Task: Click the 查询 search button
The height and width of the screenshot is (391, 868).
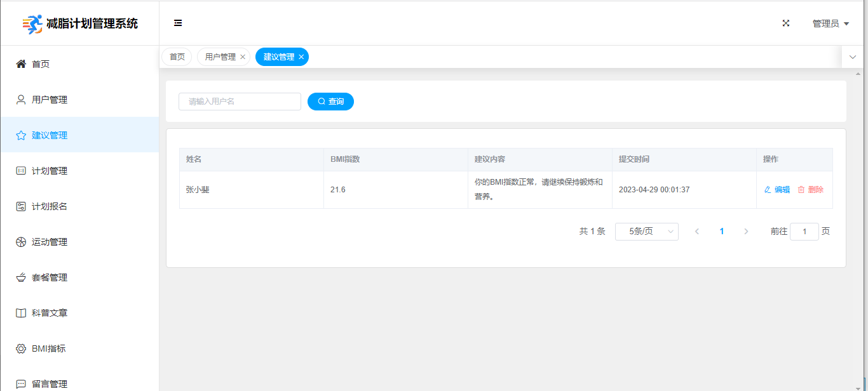Action: (330, 102)
